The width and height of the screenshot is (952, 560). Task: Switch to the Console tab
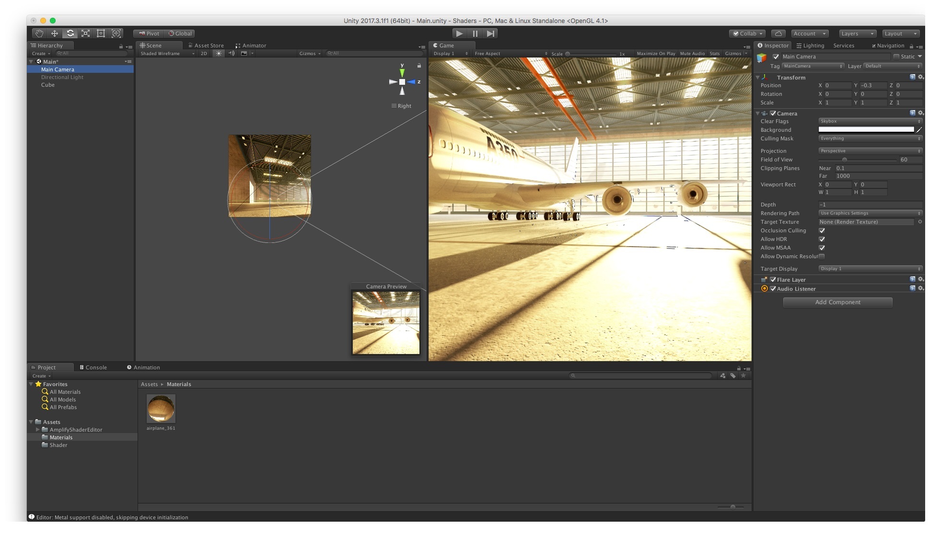click(95, 367)
